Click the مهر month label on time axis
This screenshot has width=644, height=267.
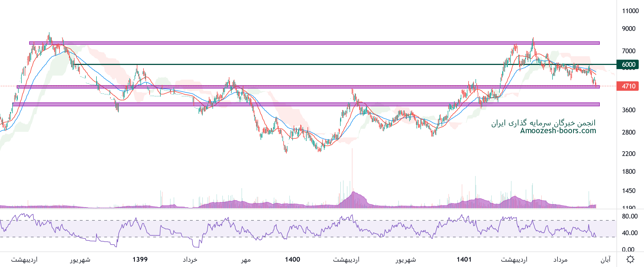click(246, 260)
